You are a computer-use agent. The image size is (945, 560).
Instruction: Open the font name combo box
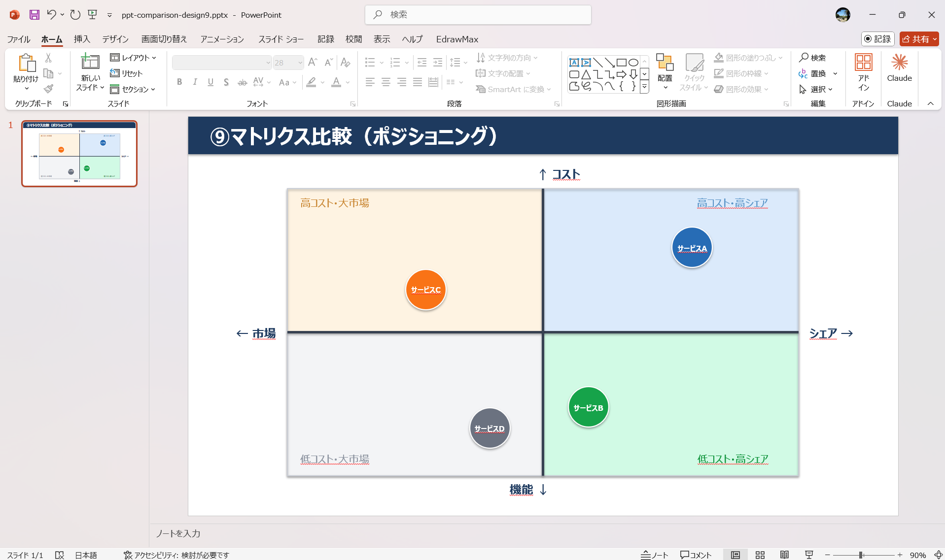point(222,63)
